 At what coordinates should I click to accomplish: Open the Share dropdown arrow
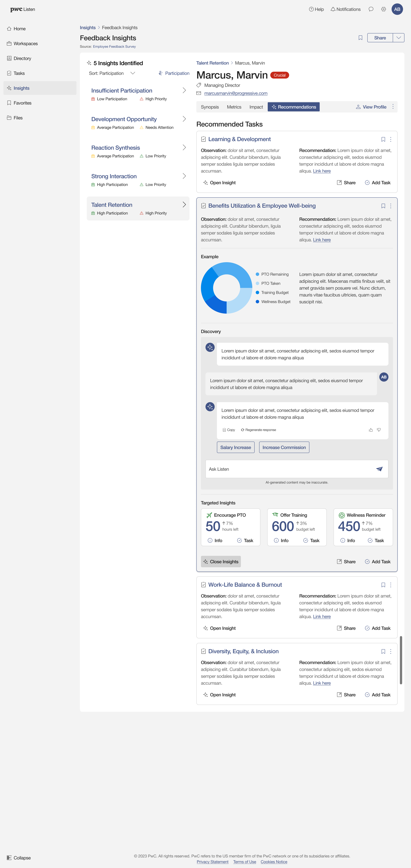tap(399, 38)
